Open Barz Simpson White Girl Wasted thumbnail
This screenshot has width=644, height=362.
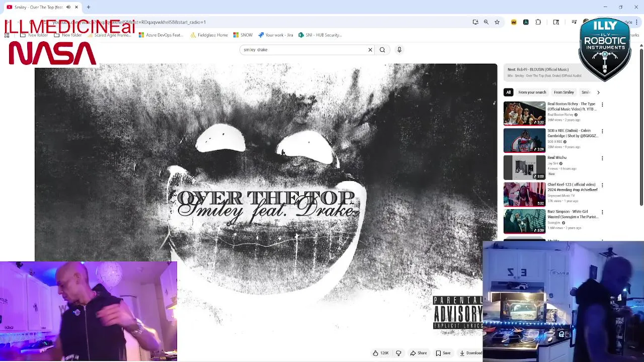tap(525, 221)
